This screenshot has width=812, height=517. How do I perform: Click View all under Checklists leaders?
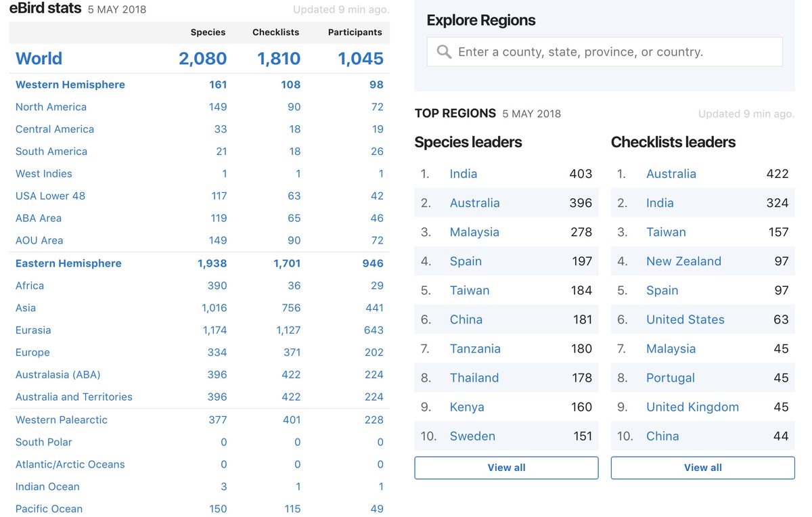702,468
